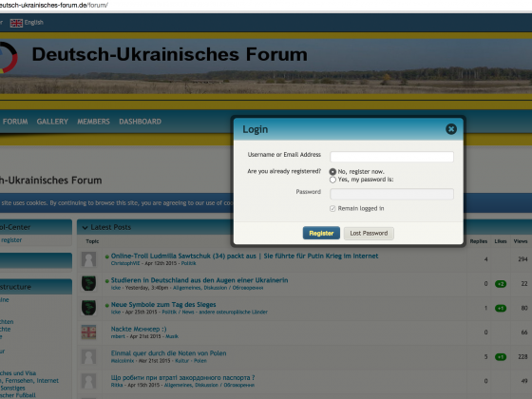Click the blue Register button
Viewport: 532px width, 399px height.
click(321, 233)
